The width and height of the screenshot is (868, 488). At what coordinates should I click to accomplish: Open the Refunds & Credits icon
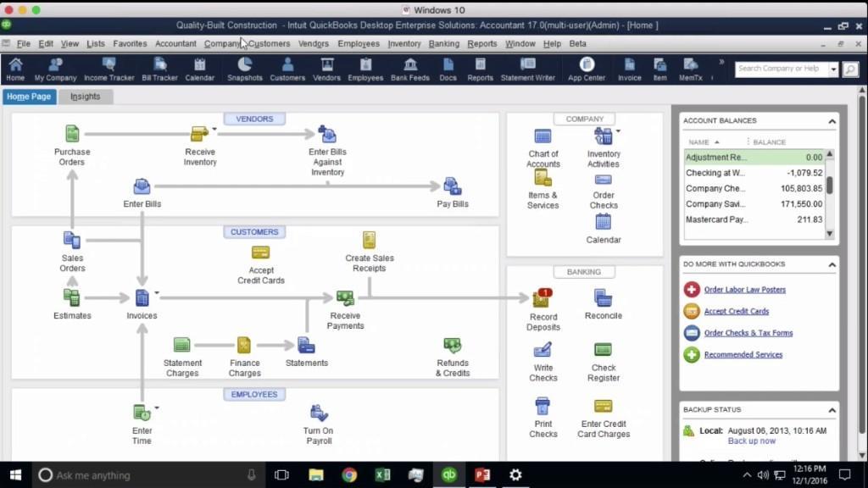[x=453, y=346]
